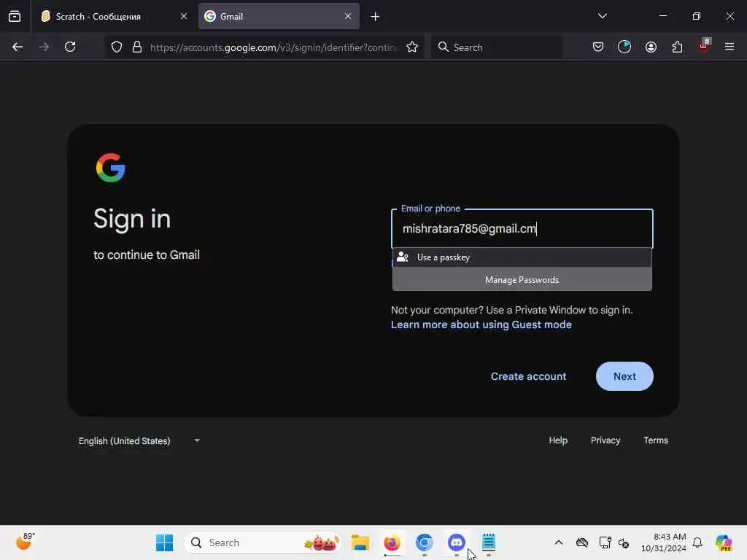Open the Privacy link
The width and height of the screenshot is (747, 560).
pyautogui.click(x=605, y=440)
